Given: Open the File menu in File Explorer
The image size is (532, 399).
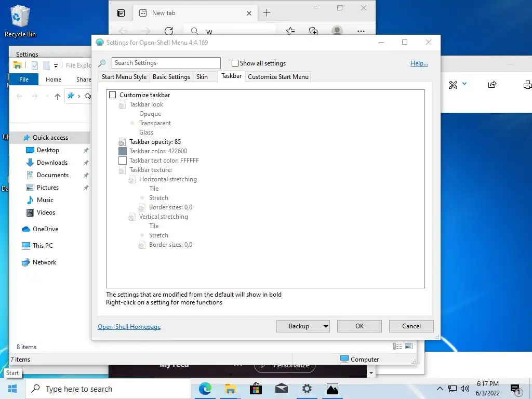Looking at the screenshot, I should point(24,79).
